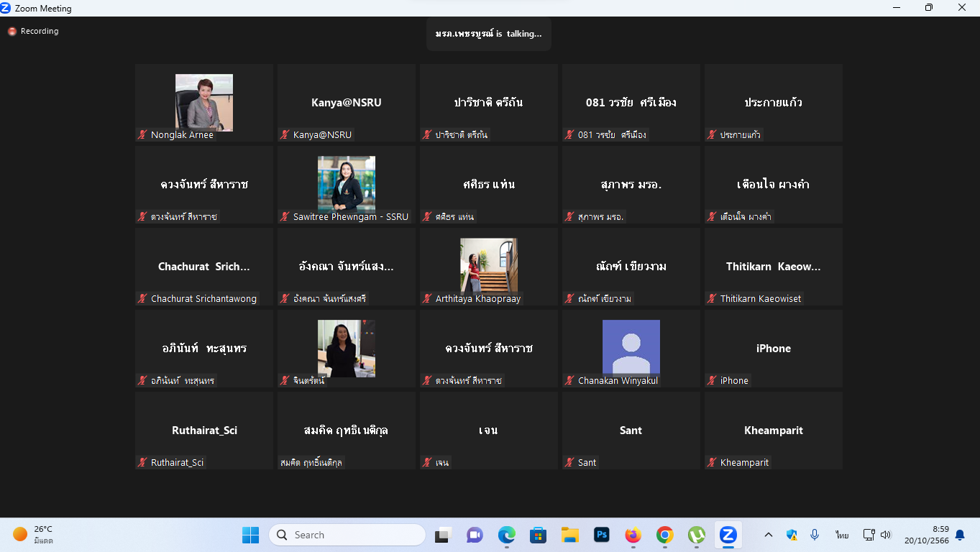
Task: Open Zoom app from the taskbar
Action: [x=728, y=535]
